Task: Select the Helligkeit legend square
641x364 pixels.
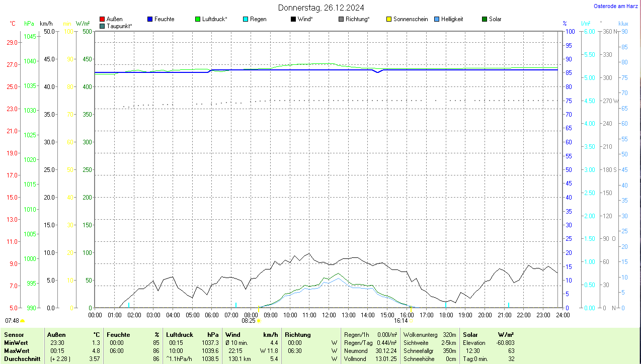Action: [x=437, y=19]
